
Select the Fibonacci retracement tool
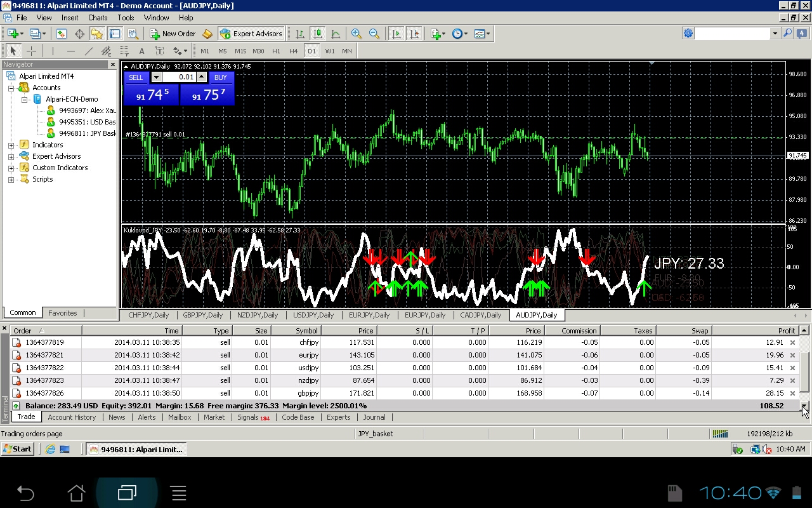[124, 51]
